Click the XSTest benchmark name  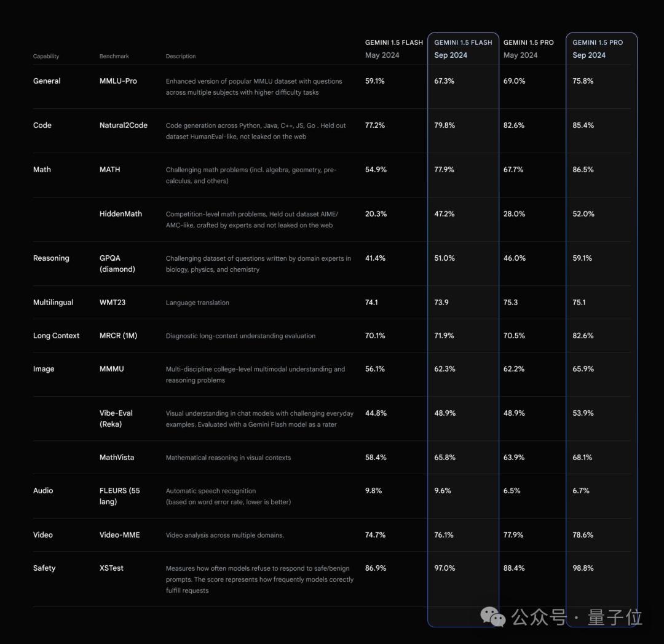111,568
